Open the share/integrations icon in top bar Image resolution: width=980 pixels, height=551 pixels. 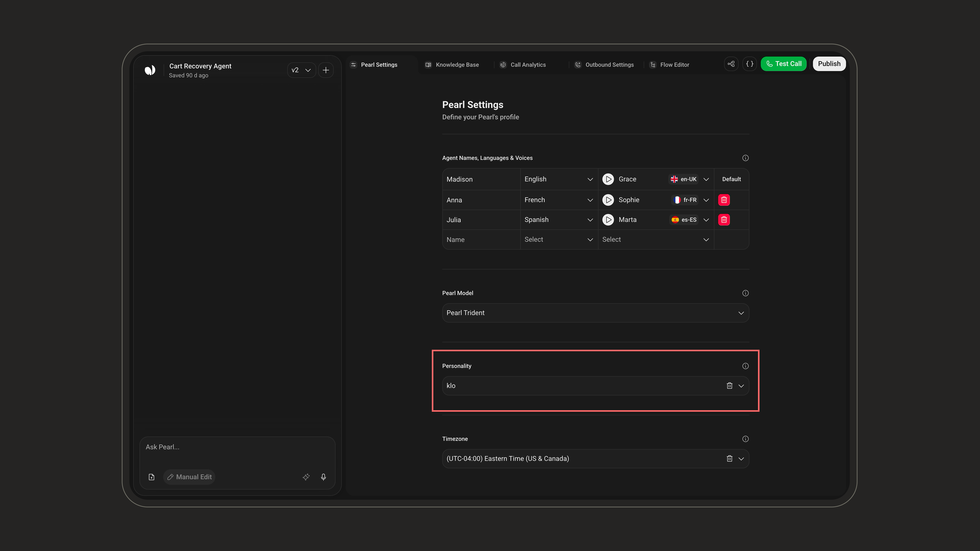tap(731, 64)
